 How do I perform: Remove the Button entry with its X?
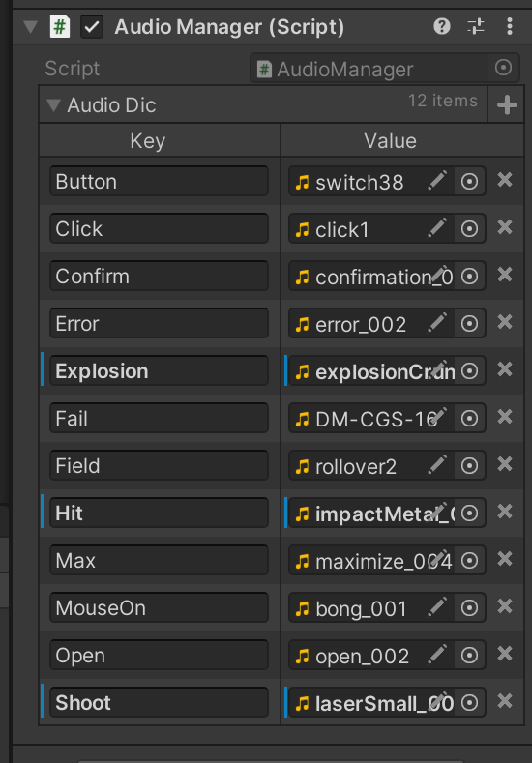(x=505, y=180)
